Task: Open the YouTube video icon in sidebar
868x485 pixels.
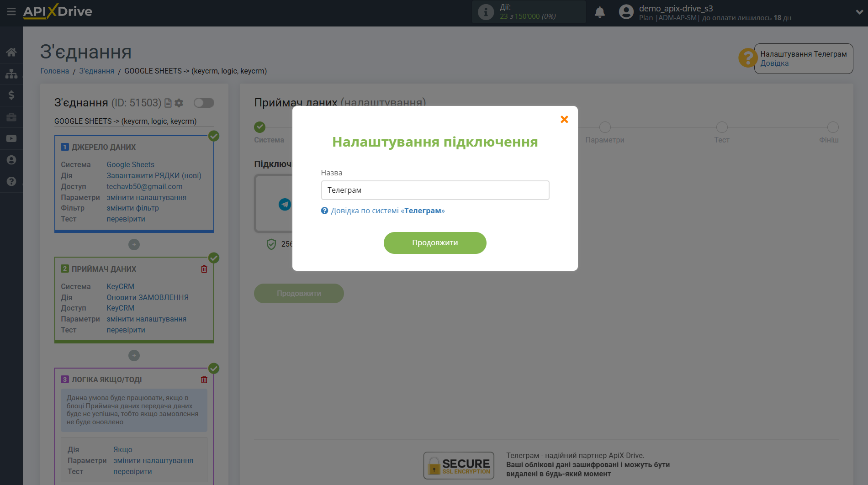Action: coord(11,138)
